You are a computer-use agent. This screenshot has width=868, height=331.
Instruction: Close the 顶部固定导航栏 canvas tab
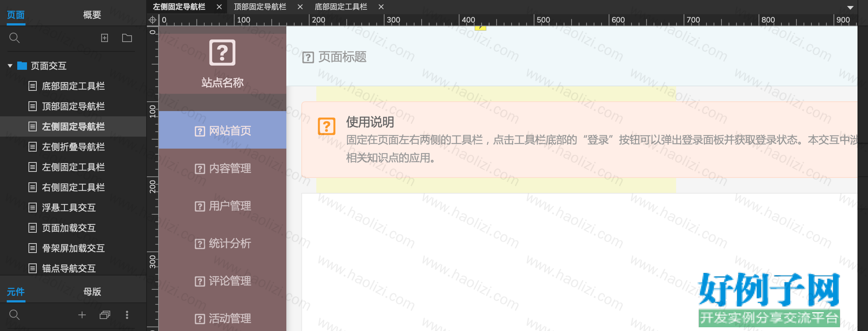[300, 7]
